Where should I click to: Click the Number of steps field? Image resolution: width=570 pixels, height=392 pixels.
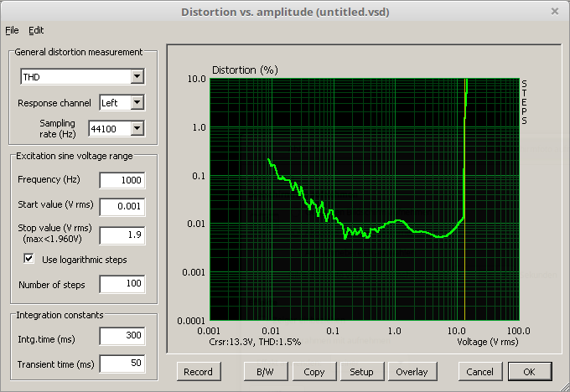[x=122, y=285]
